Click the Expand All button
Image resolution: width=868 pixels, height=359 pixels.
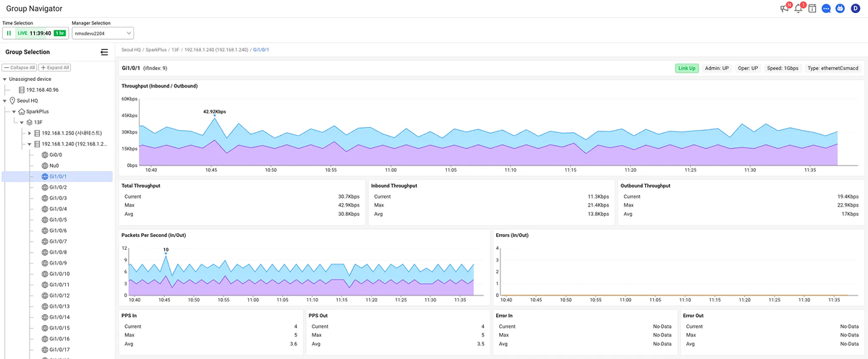(x=55, y=67)
